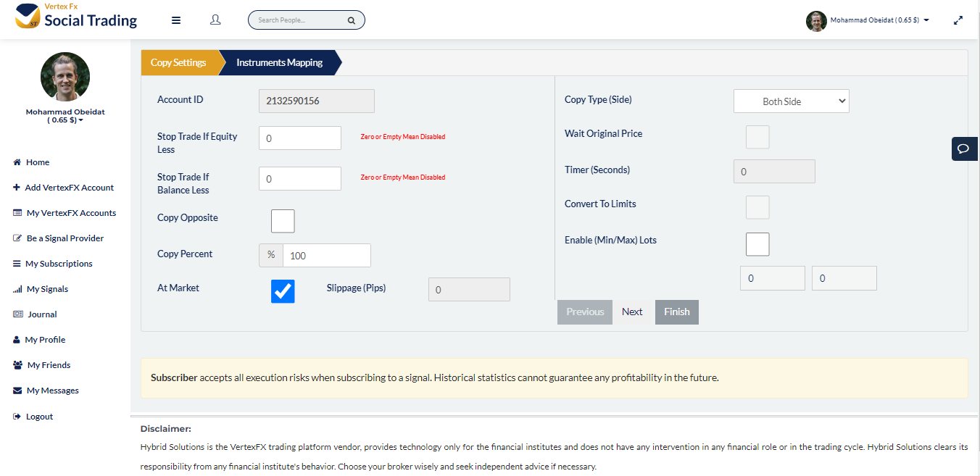The height and width of the screenshot is (476, 980).
Task: Expand the sidebar balance (0.65 $) dropdown
Action: tap(65, 120)
